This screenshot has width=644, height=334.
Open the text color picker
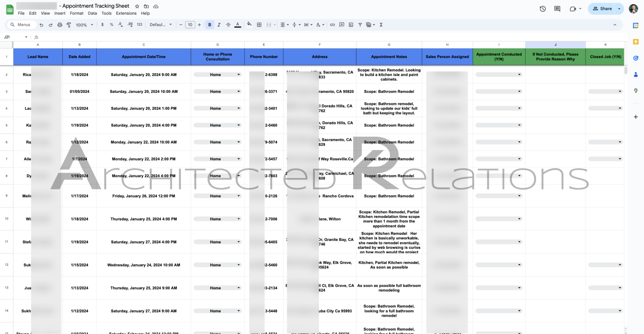(237, 25)
